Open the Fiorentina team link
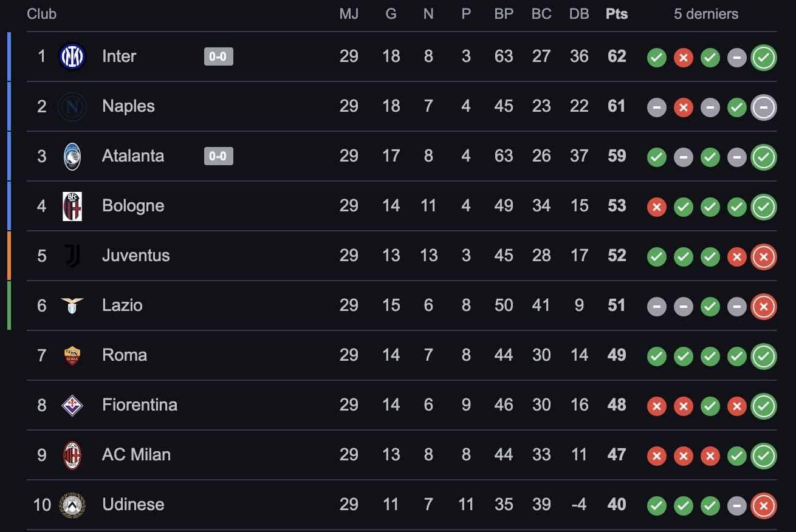796x532 pixels. pyautogui.click(x=140, y=405)
